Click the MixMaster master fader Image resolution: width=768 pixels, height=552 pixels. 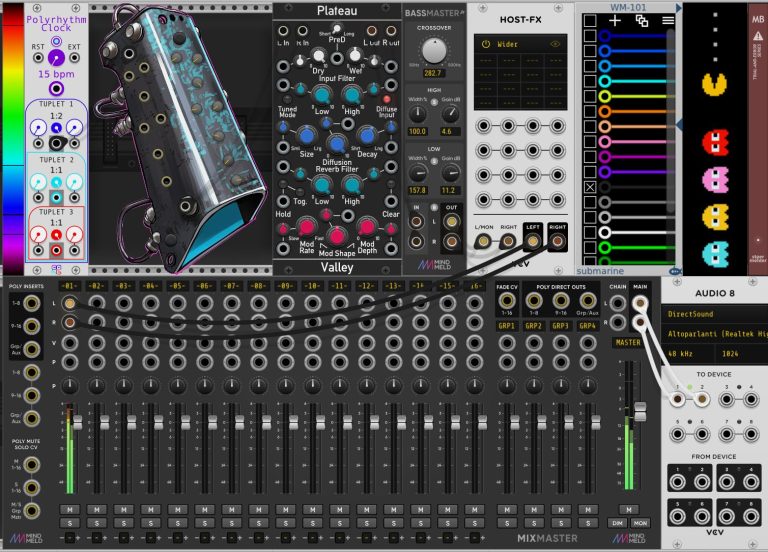click(640, 412)
